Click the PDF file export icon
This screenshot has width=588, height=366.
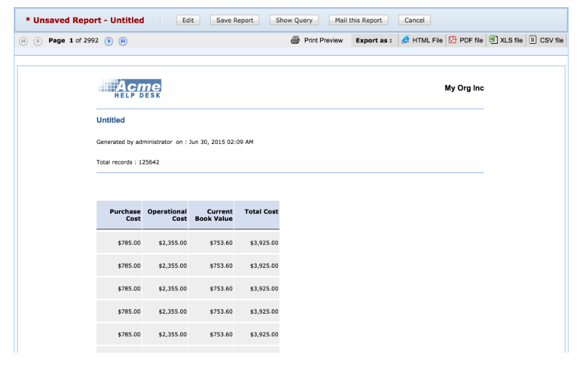click(x=453, y=40)
